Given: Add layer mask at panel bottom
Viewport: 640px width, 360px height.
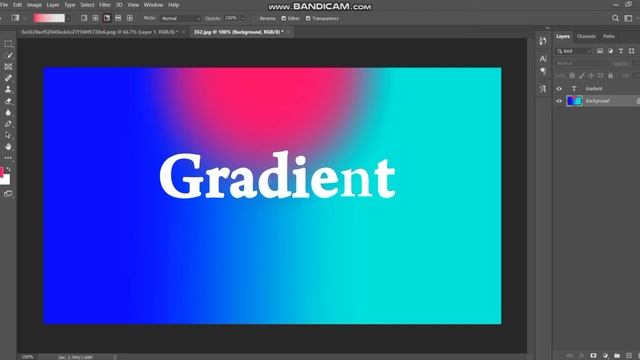Looking at the screenshot, I should click(x=593, y=356).
